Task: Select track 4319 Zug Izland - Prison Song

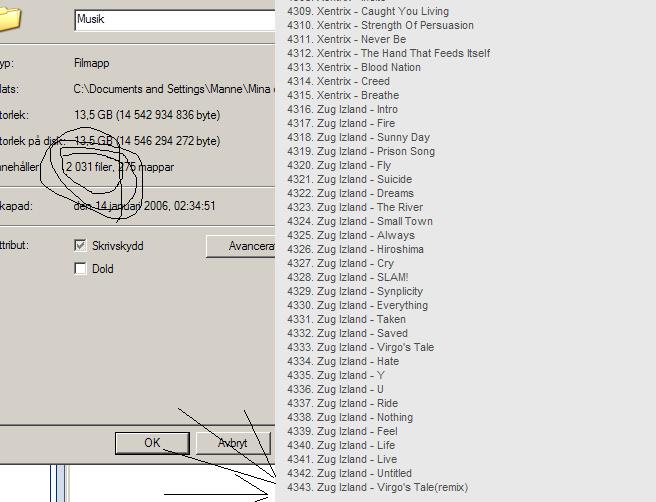Action: [x=361, y=151]
